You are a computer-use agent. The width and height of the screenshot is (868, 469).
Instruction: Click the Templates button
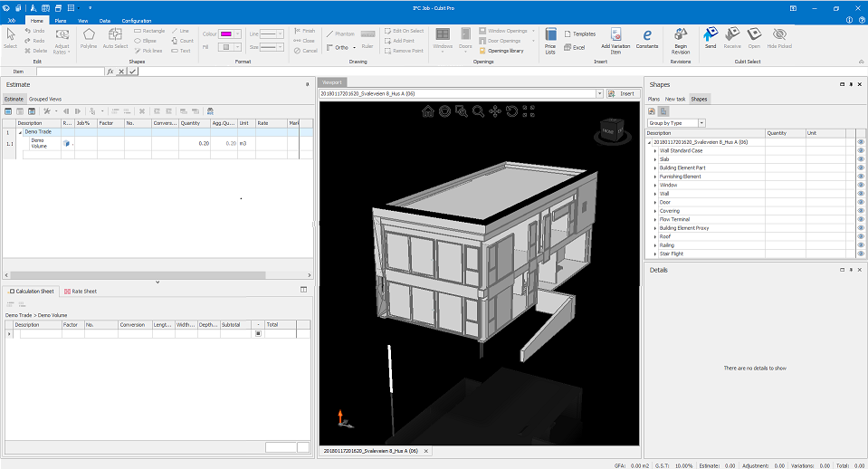coord(579,33)
